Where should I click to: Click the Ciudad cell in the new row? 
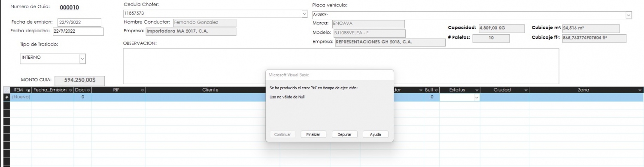coord(504,97)
